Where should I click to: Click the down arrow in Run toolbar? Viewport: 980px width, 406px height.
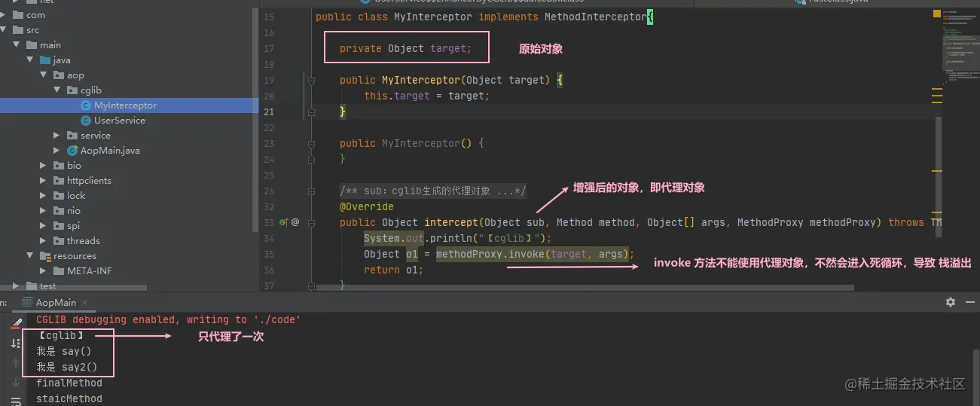pyautogui.click(x=17, y=383)
